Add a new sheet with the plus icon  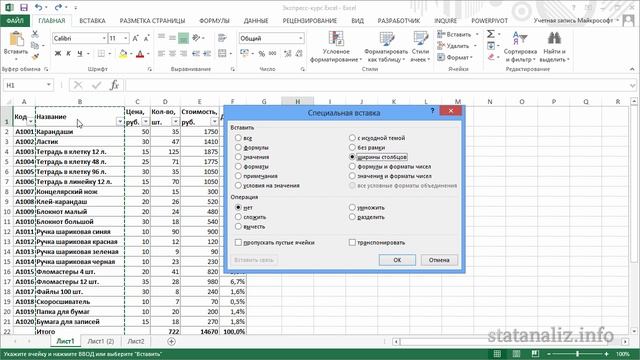(x=171, y=342)
